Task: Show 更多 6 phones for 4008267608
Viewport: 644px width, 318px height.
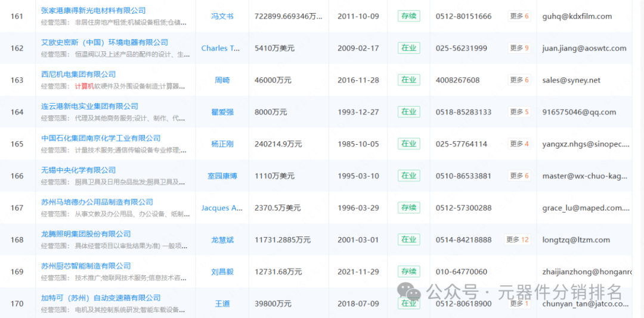Action: click(519, 80)
